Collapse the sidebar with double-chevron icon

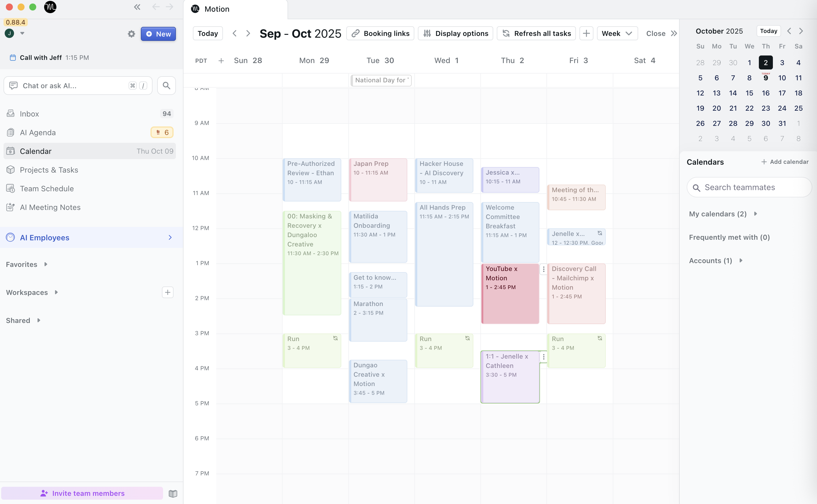(137, 7)
